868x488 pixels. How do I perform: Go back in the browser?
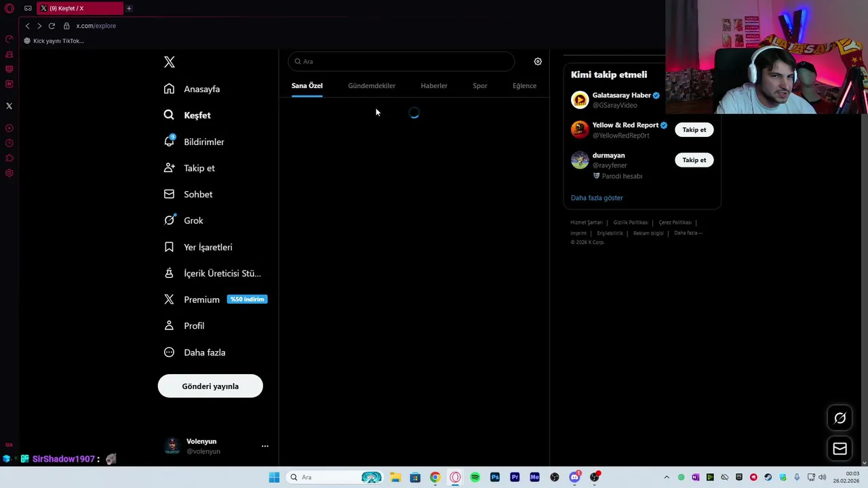coord(27,26)
